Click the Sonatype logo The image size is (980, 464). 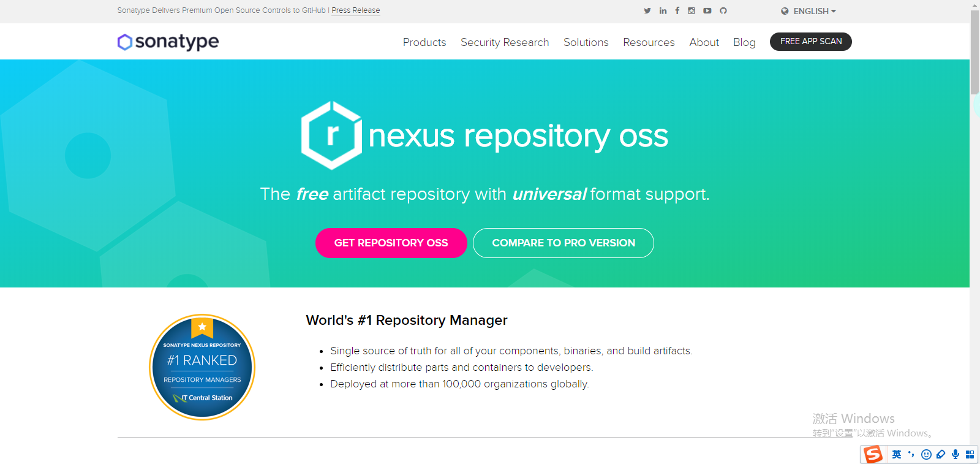(168, 42)
